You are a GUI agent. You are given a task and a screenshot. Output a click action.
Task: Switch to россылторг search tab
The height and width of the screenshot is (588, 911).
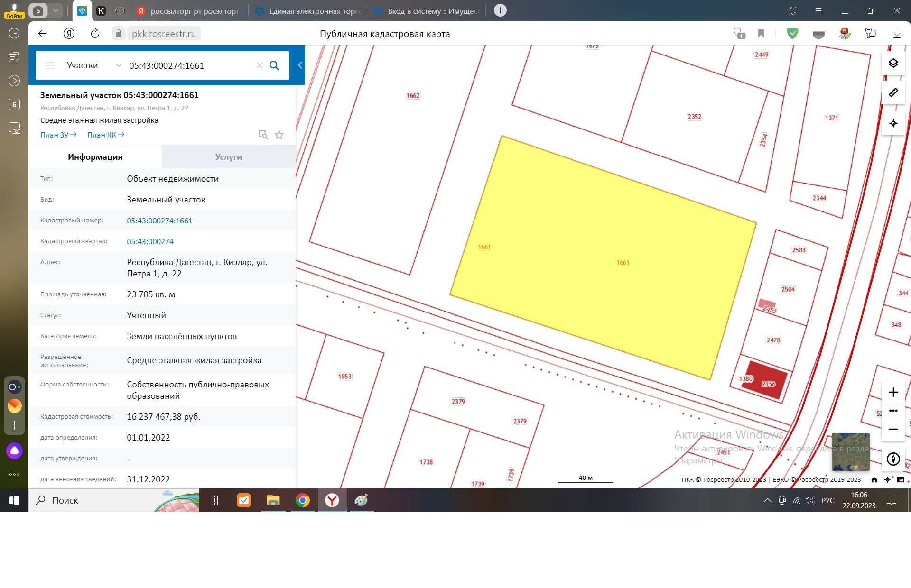(190, 11)
